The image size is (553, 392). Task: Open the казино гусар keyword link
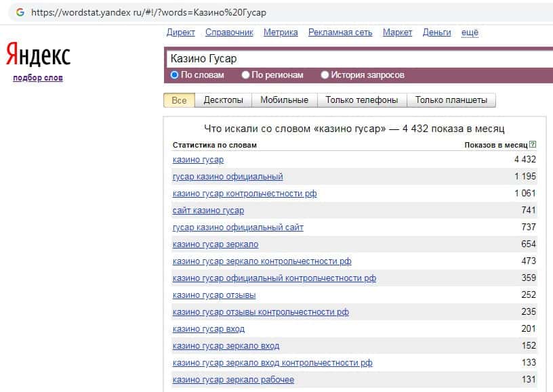(198, 160)
